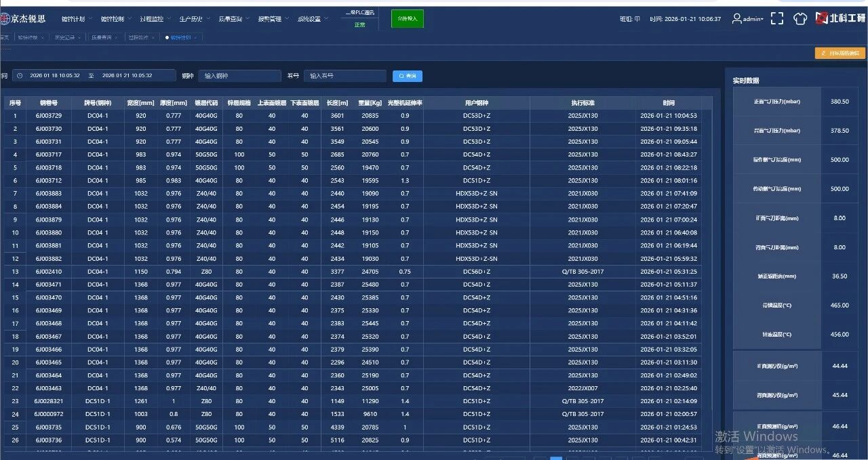Click the admin user avatar icon
Screen dimensions: 868x460
pos(736,19)
